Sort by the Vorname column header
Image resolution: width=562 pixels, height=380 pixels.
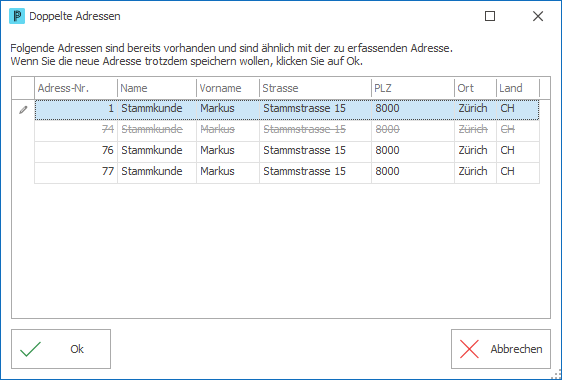click(228, 88)
